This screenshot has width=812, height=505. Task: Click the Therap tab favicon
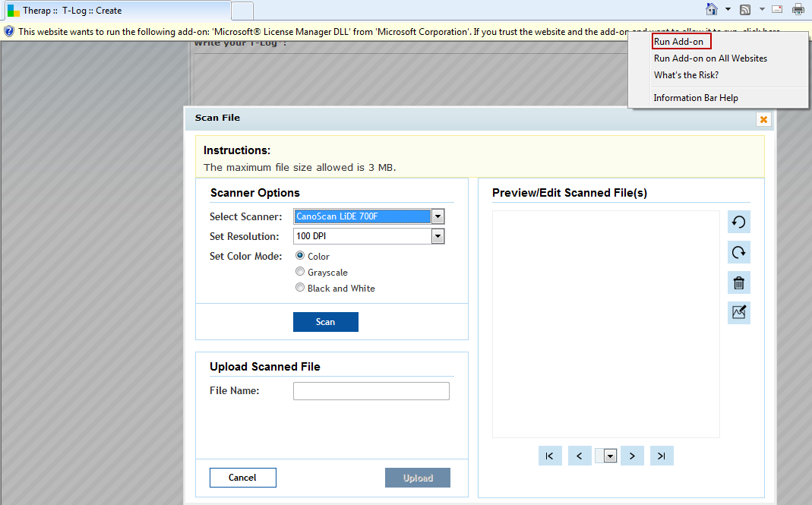(x=14, y=11)
